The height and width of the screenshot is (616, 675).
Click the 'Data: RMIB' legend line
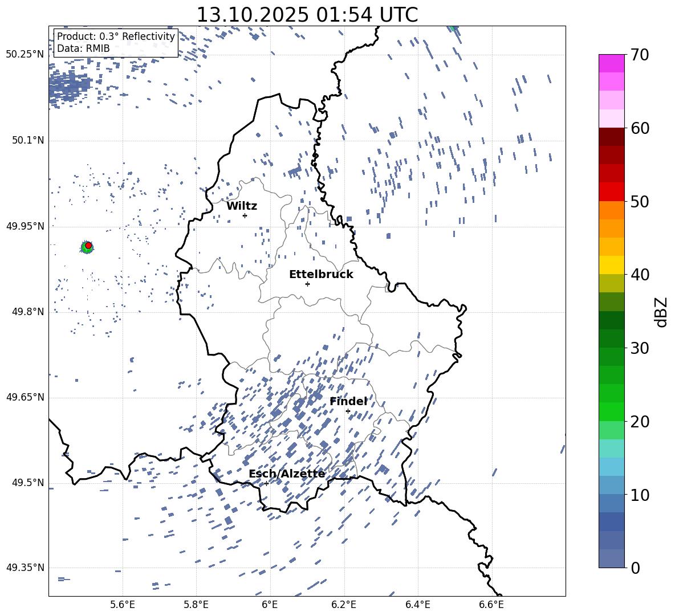pos(83,48)
